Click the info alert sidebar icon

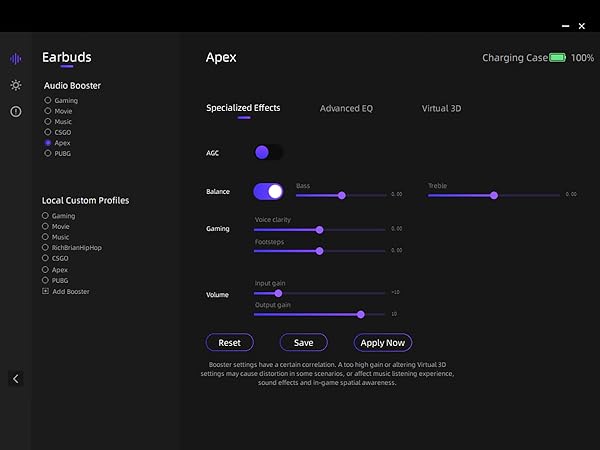click(15, 111)
